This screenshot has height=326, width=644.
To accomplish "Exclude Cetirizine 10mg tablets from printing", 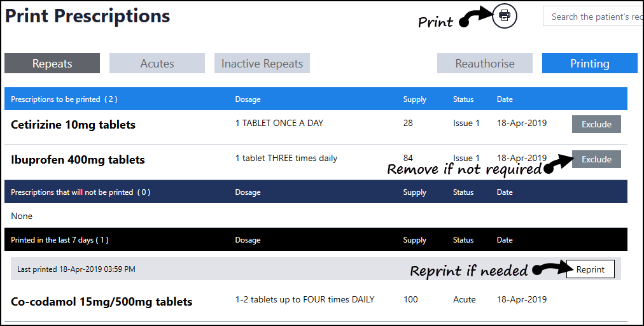I will click(596, 124).
